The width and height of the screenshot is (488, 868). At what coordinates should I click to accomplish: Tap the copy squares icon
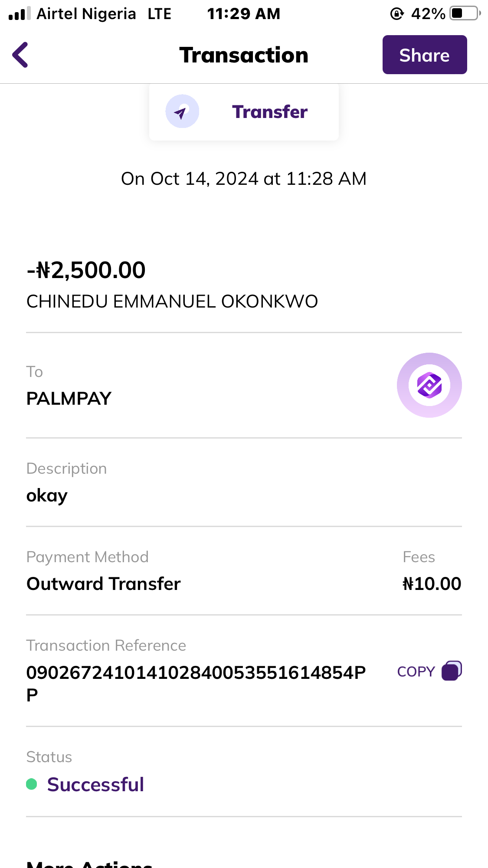coord(452,671)
